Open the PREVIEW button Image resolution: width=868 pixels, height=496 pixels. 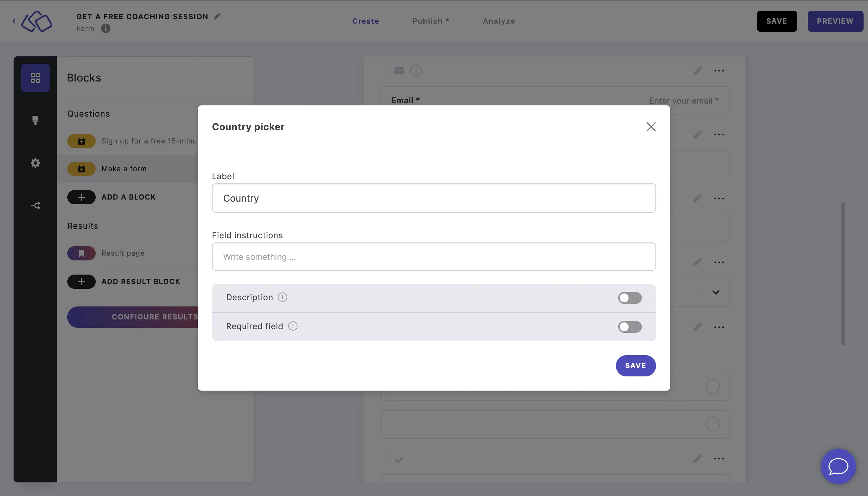coord(835,21)
